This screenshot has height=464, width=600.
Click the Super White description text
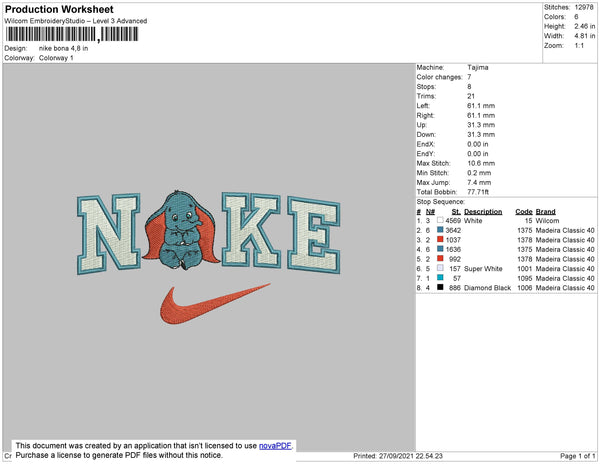tap(483, 269)
